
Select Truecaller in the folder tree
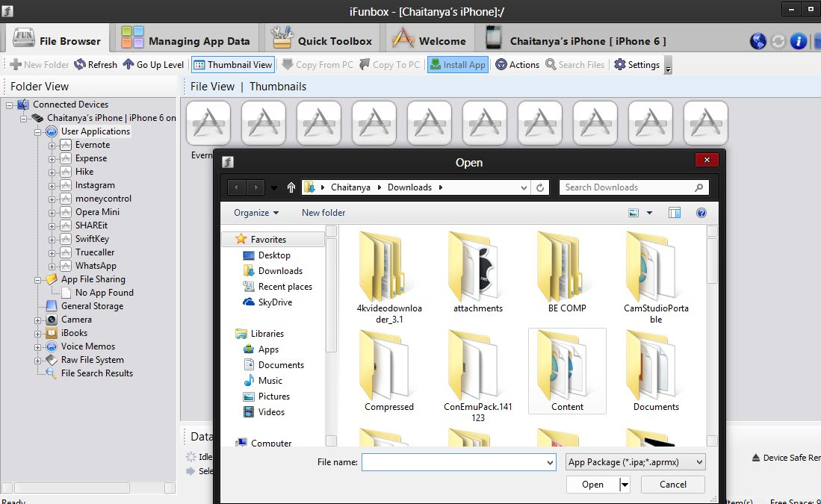pyautogui.click(x=95, y=252)
